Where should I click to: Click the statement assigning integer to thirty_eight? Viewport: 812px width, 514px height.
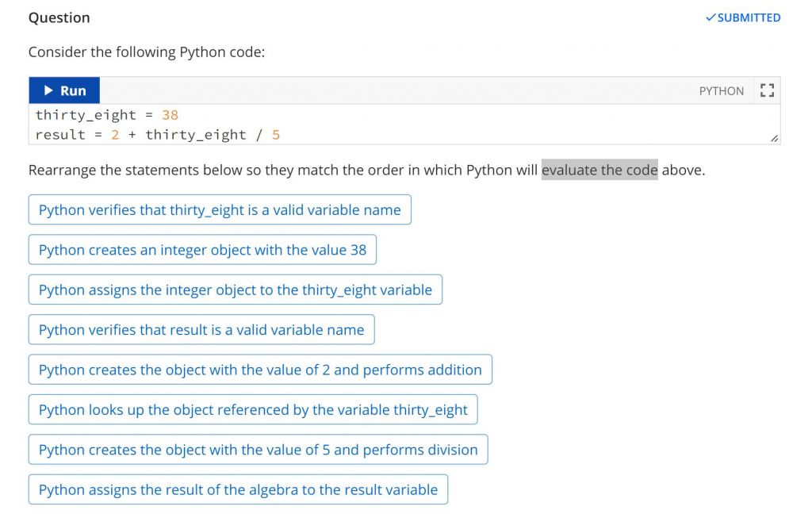click(235, 290)
